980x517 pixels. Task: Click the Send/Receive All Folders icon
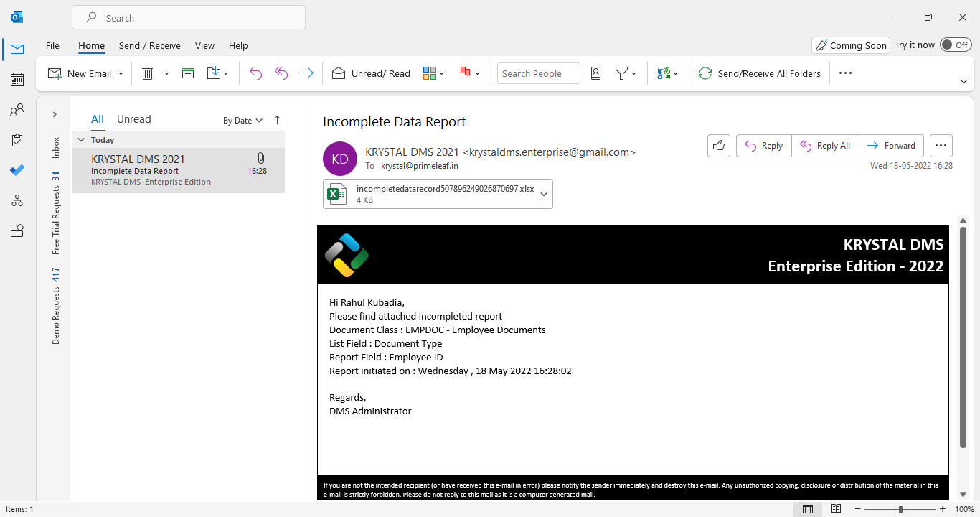(x=705, y=73)
